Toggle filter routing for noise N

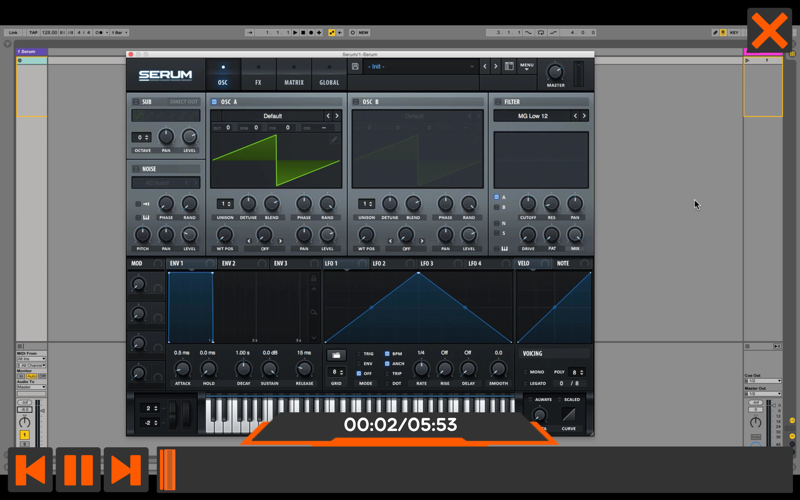pos(496,223)
